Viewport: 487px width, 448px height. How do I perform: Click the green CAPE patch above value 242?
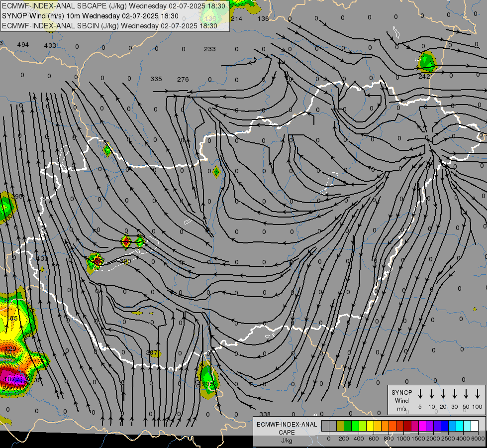427,62
